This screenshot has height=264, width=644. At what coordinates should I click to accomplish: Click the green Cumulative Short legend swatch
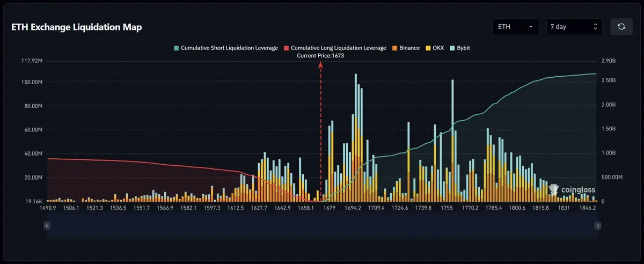pyautogui.click(x=176, y=48)
